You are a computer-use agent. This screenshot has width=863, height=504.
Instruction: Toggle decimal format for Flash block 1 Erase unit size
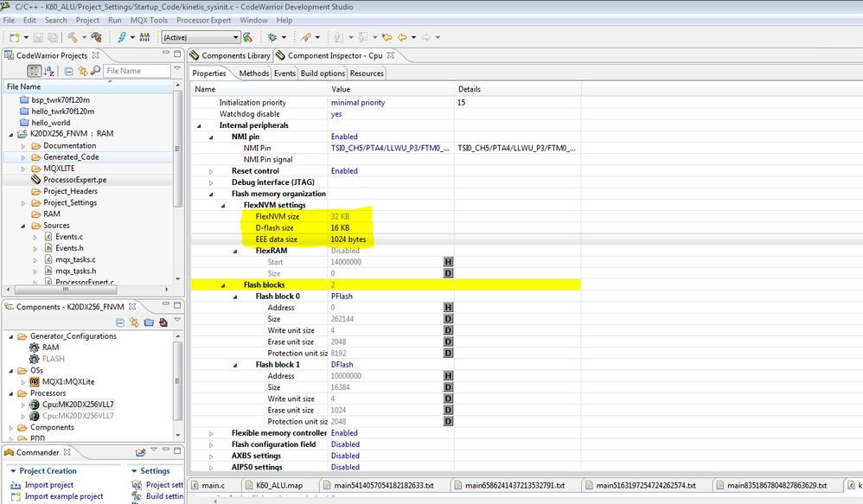(x=448, y=410)
